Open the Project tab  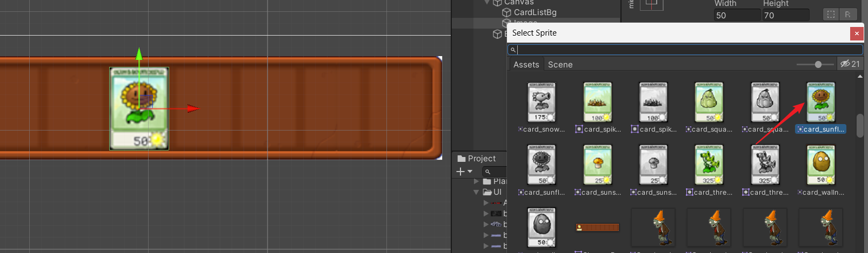476,159
